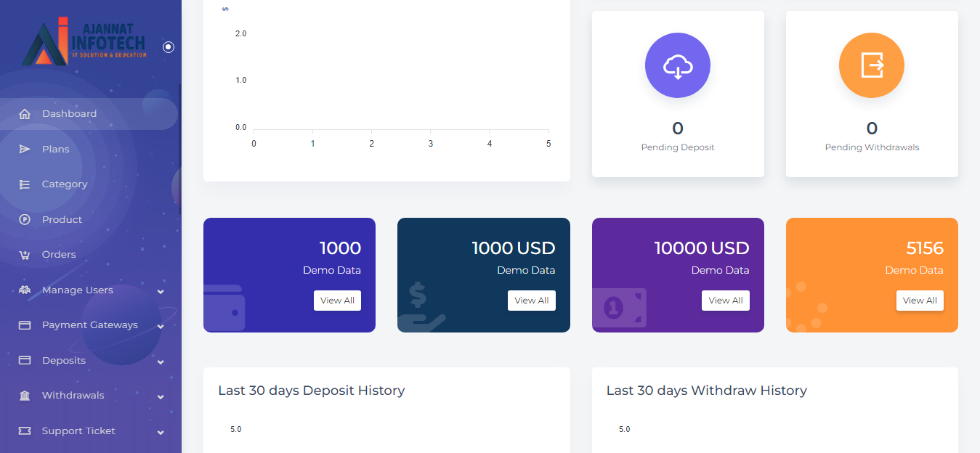Screen dimensions: 980x453
Task: Click the Product icon in sidebar
Action: point(25,219)
